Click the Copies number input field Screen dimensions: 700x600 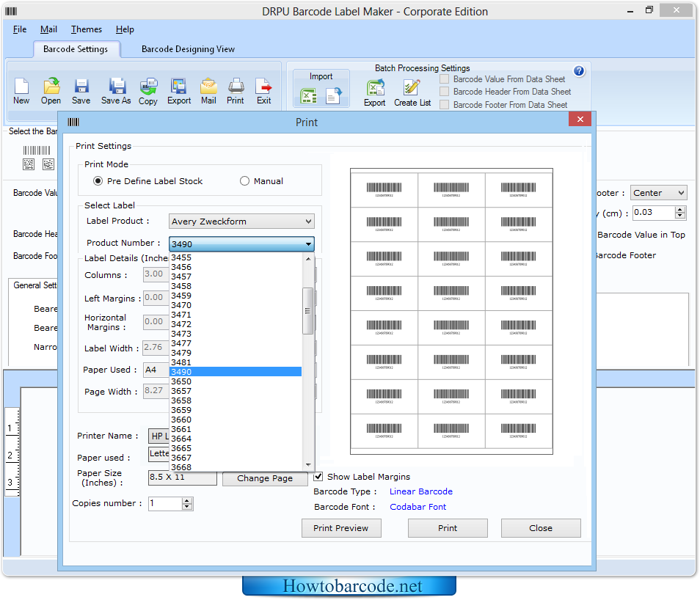[x=166, y=504]
